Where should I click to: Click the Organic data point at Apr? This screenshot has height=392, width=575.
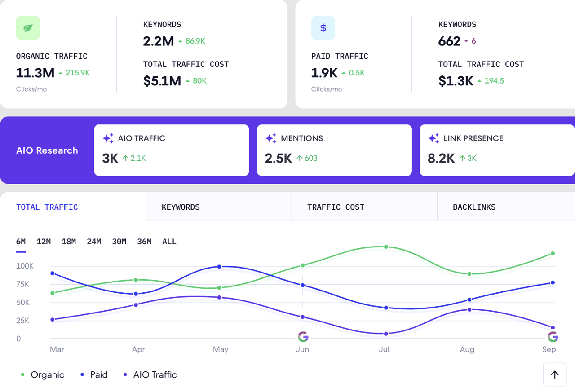click(136, 280)
